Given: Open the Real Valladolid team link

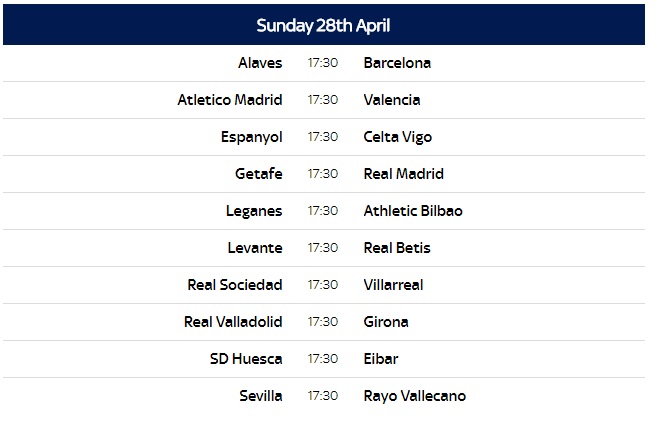Looking at the screenshot, I should (233, 322).
